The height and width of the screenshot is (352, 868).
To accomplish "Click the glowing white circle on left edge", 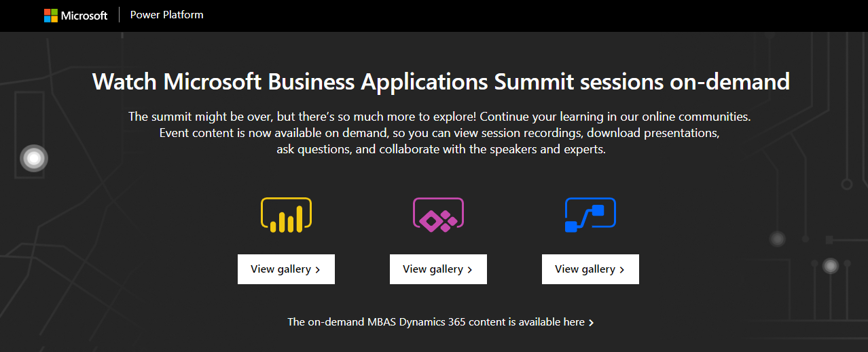I will click(34, 159).
